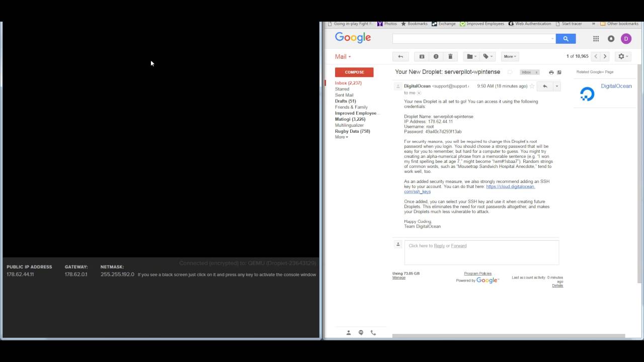This screenshot has height=362, width=644.
Task: Open account activity Details link
Action: click(557, 286)
